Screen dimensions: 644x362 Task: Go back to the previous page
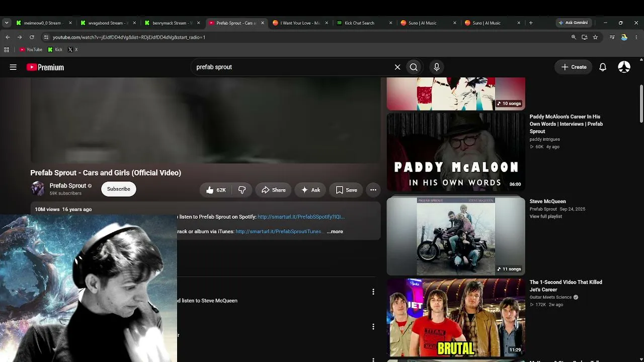point(8,37)
